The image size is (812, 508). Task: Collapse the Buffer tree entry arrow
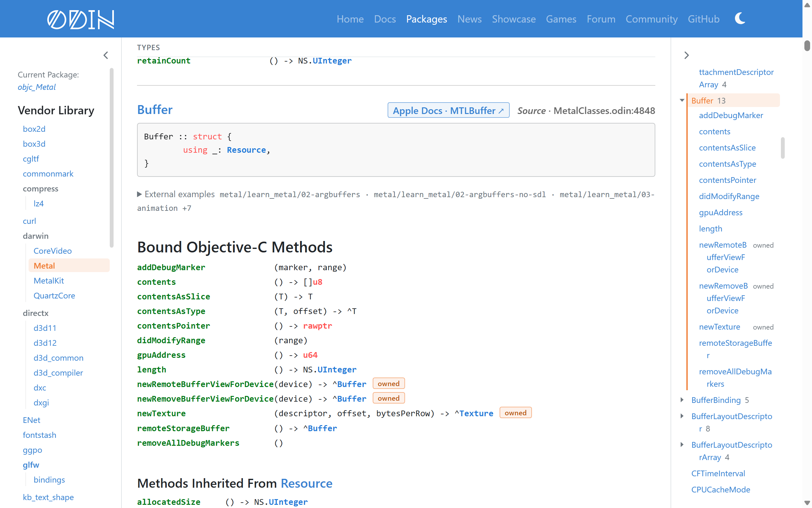click(x=682, y=100)
